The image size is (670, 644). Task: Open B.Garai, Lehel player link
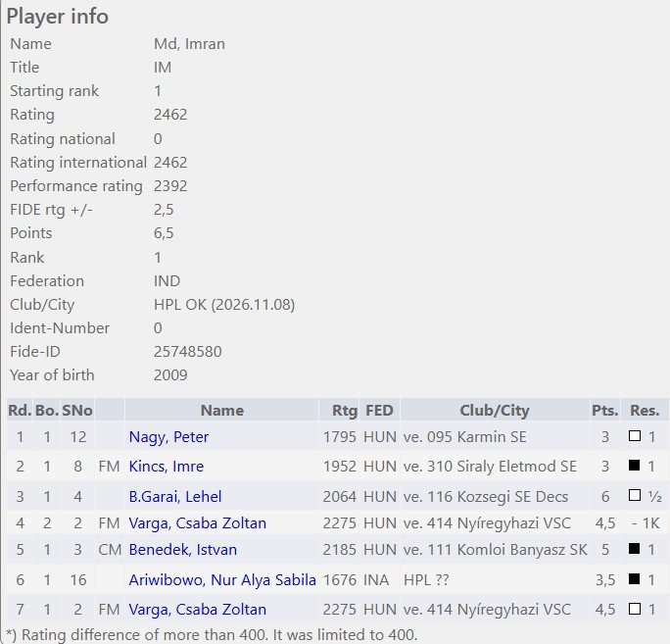(x=175, y=496)
